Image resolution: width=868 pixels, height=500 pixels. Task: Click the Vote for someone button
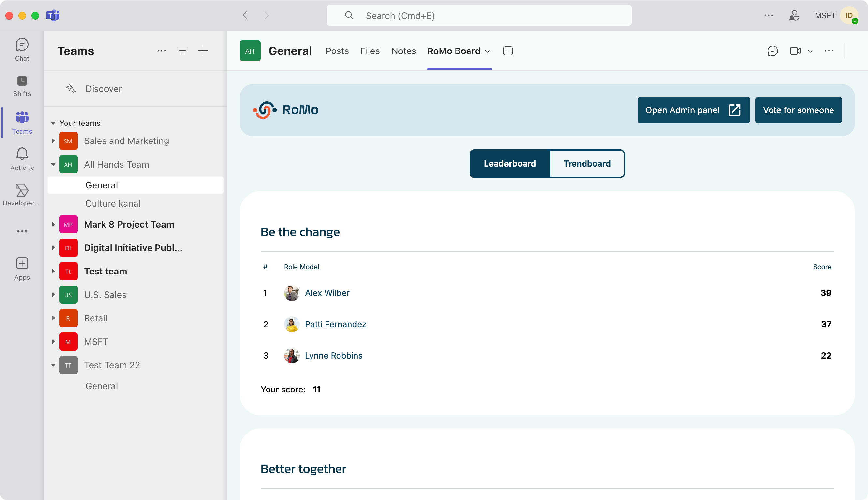coord(798,110)
